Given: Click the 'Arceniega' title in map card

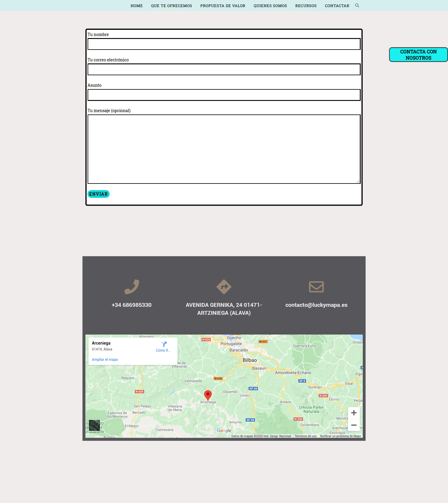Looking at the screenshot, I should (101, 343).
